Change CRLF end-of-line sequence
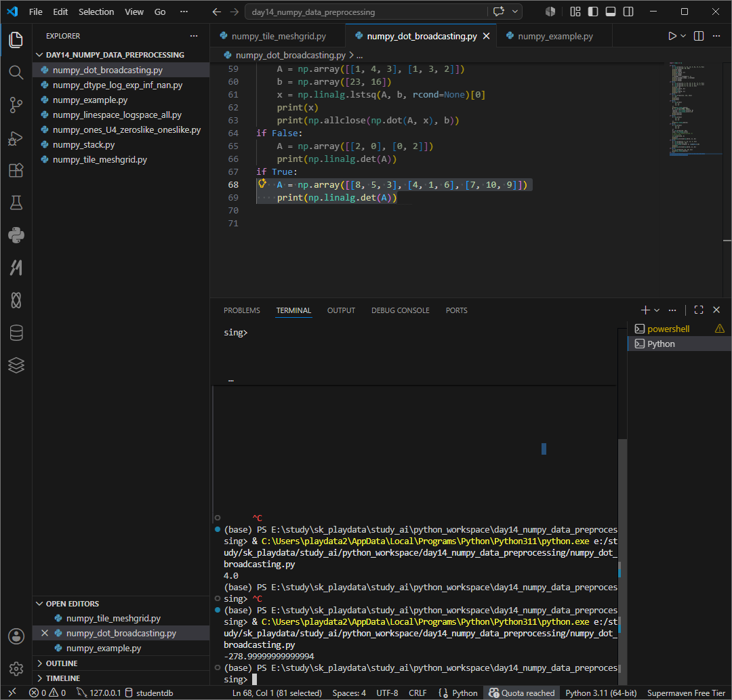The height and width of the screenshot is (700, 732). point(418,693)
